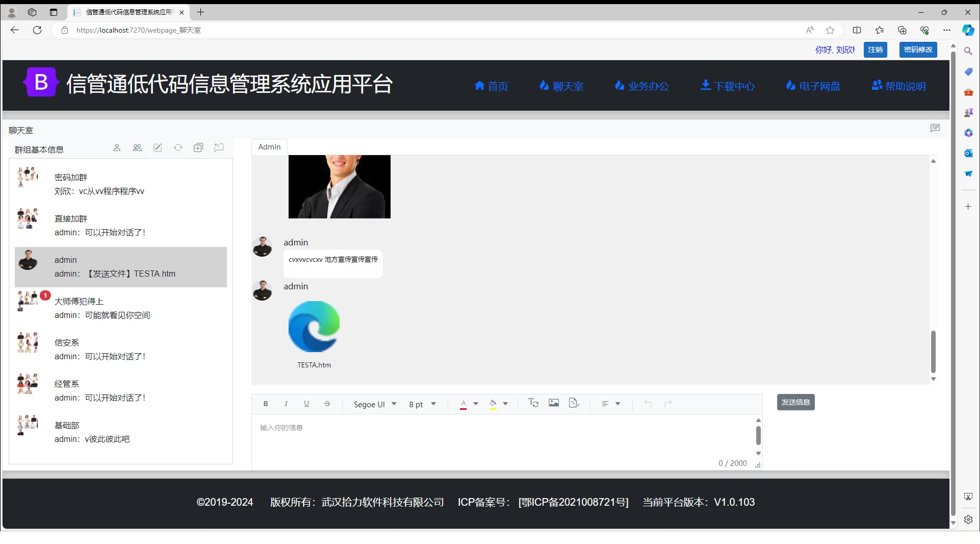Click the 发送信息 send button
The width and height of the screenshot is (980, 544).
pos(795,402)
